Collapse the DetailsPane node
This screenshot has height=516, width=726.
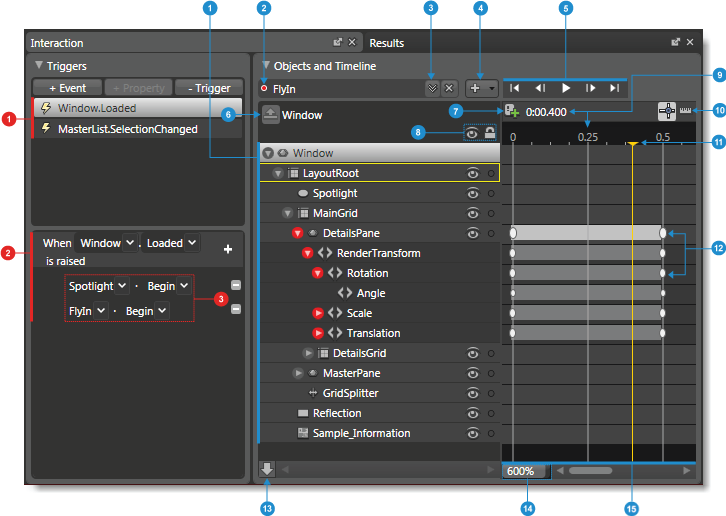coord(297,233)
